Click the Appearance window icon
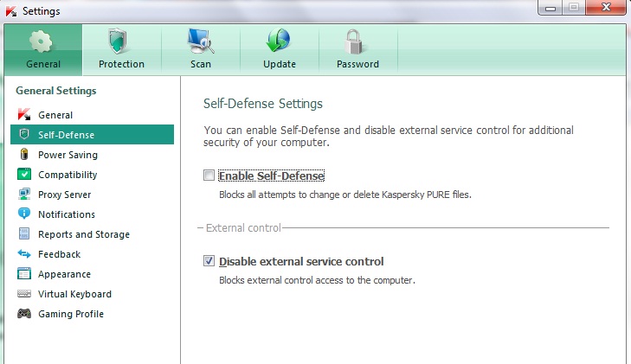Viewport: 631px width, 364px height. click(x=24, y=273)
